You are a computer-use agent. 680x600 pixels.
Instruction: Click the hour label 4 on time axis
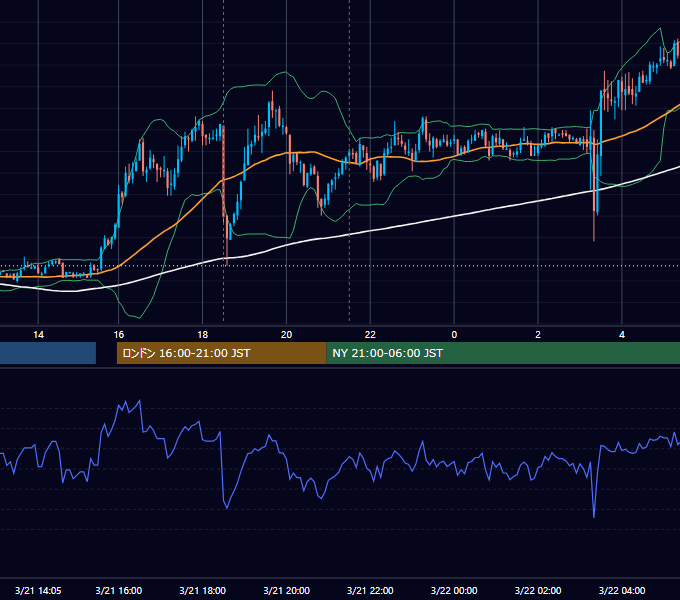pos(622,335)
